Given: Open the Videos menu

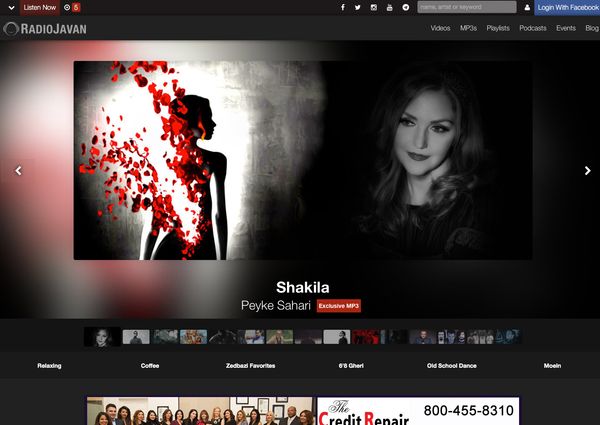Looking at the screenshot, I should point(440,28).
